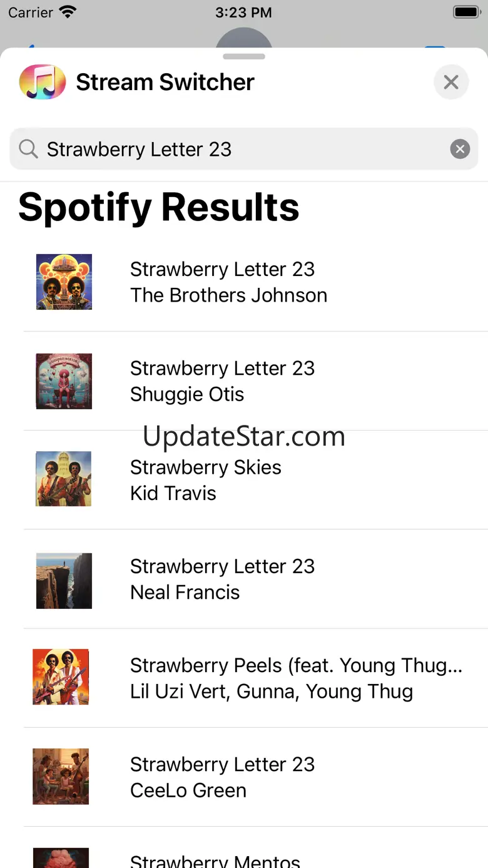488x868 pixels.
Task: Tap the Neal Francis cliff album artwork
Action: (64, 581)
